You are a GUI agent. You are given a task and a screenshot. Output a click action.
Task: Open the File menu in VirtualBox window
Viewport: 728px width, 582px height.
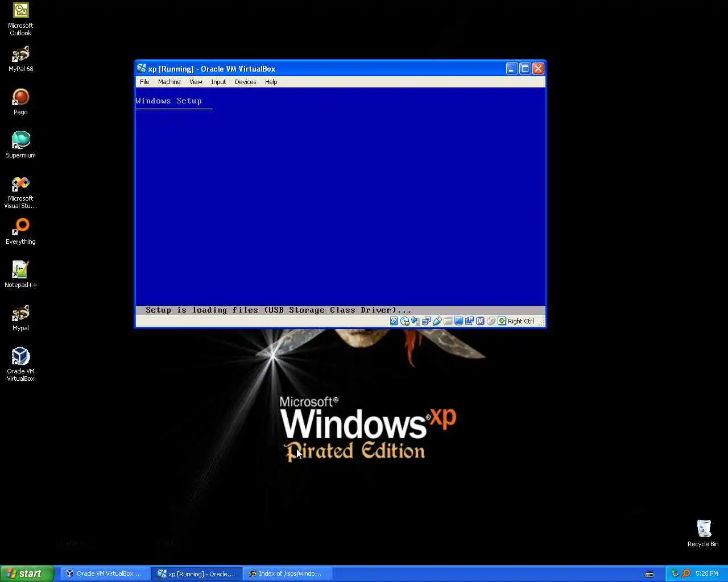click(144, 82)
